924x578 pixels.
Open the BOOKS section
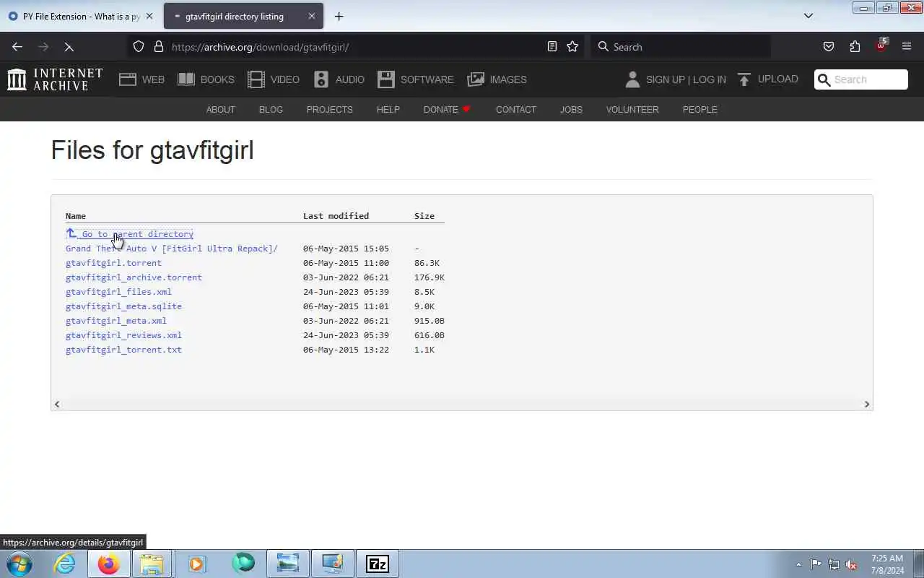pos(206,79)
